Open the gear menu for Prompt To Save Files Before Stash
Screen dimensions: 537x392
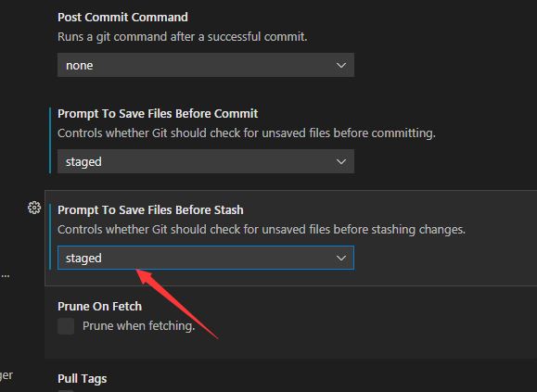click(x=34, y=208)
